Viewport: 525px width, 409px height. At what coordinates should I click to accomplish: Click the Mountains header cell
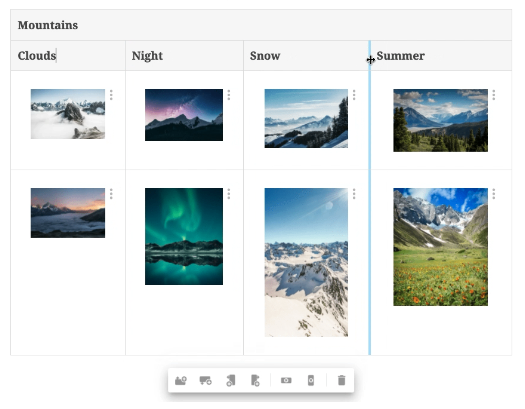261,25
